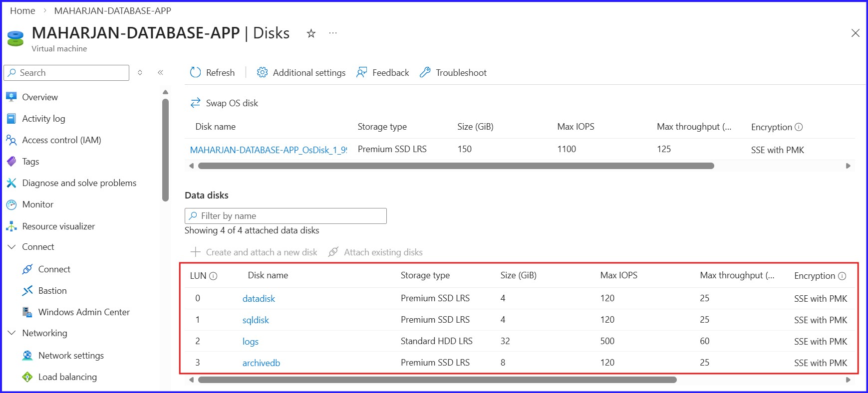Image resolution: width=868 pixels, height=393 pixels.
Task: Open Windows Admin Center from sidebar
Action: coord(76,312)
